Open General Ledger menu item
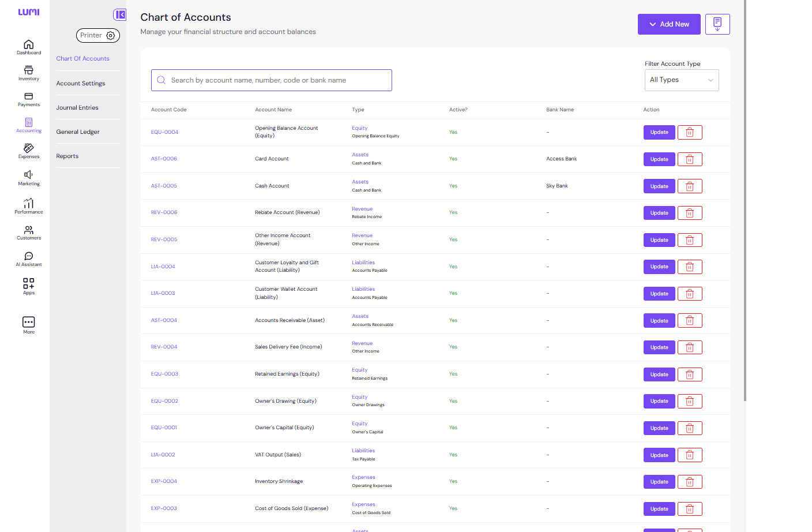 pos(78,132)
